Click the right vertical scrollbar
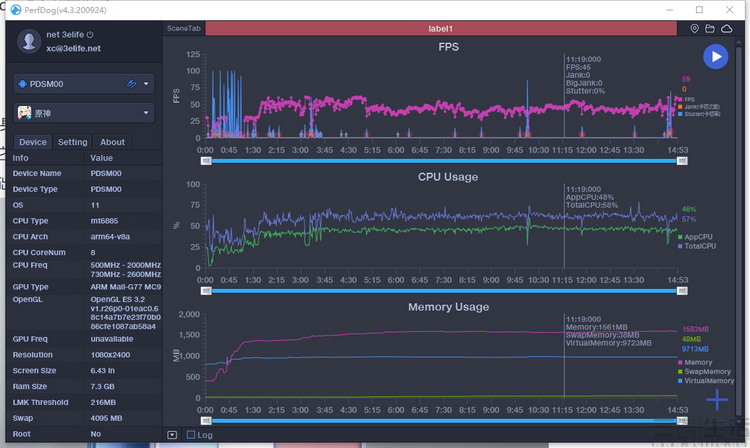This screenshot has height=448, width=750. pos(740,229)
